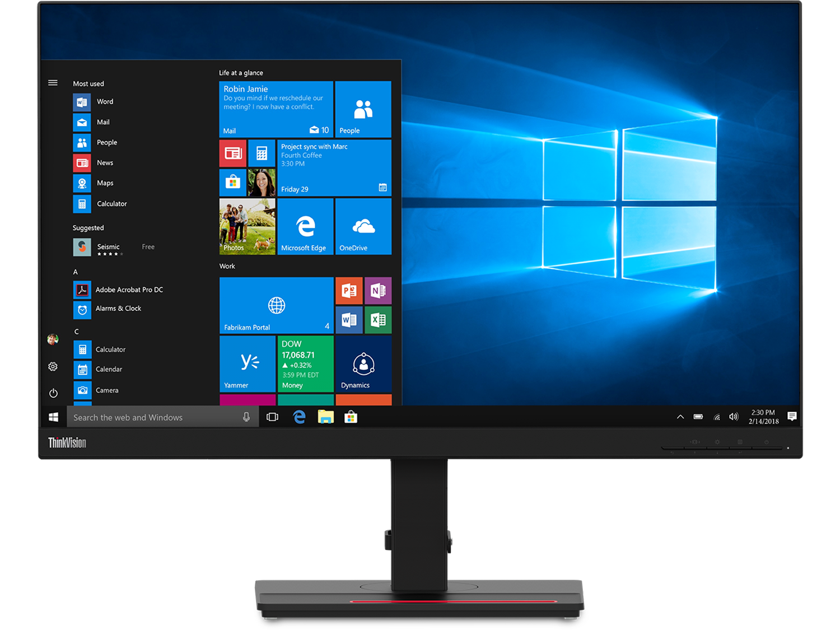Image resolution: width=840 pixels, height=630 pixels.
Task: Open Settings gear in Start menu
Action: 53,367
